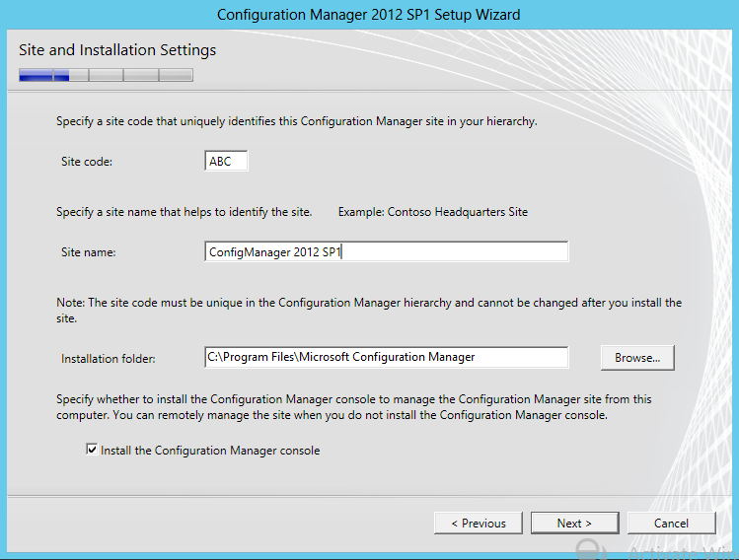Proceed with the Next > button

click(574, 523)
